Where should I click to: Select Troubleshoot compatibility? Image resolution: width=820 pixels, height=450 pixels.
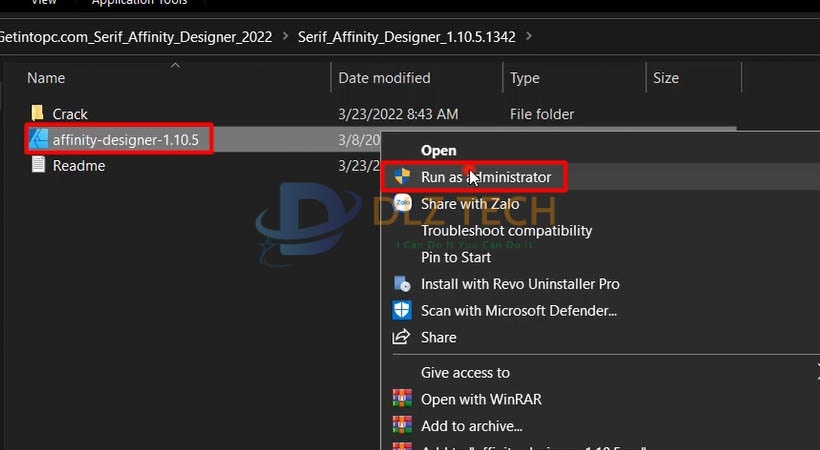tap(506, 230)
